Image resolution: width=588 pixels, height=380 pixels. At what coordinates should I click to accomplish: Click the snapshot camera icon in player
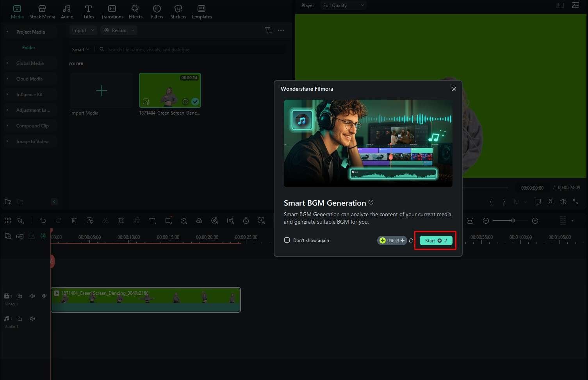click(x=550, y=202)
